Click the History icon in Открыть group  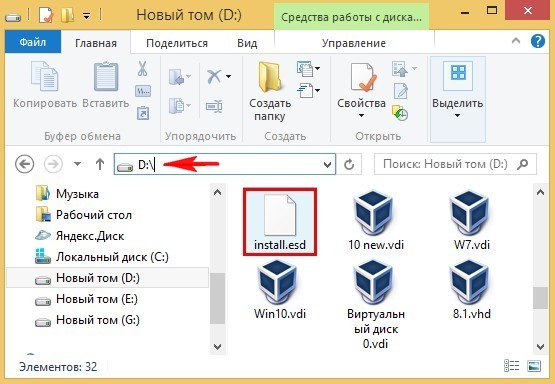pos(400,113)
